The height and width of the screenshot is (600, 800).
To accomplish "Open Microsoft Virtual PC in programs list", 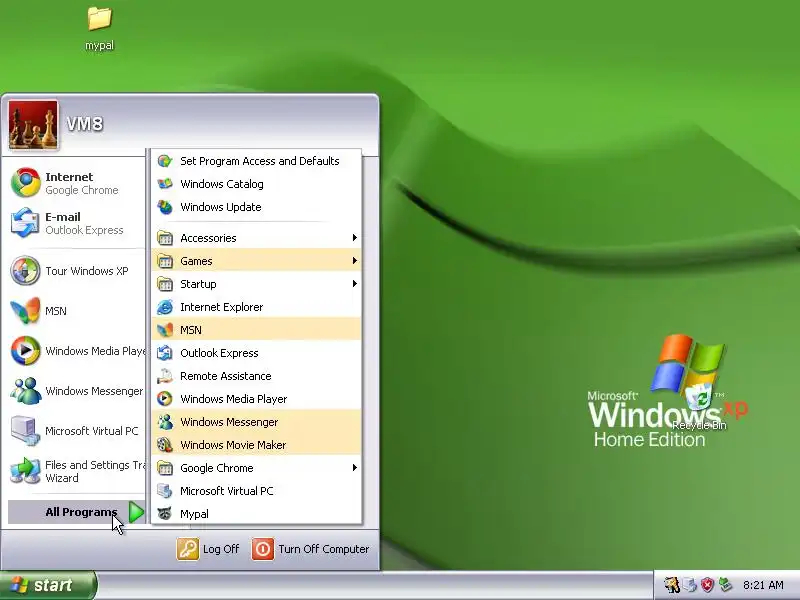I will tap(257, 491).
